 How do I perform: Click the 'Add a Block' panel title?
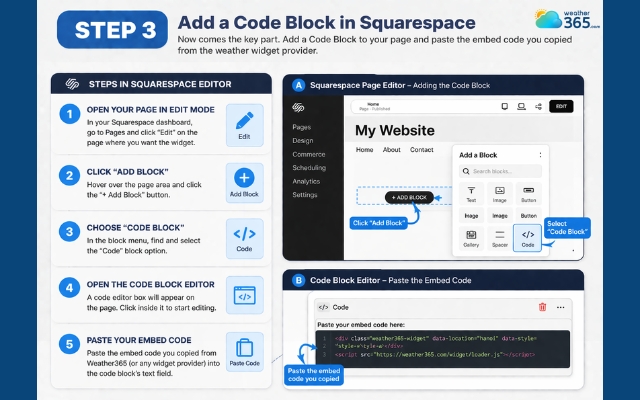click(x=478, y=155)
